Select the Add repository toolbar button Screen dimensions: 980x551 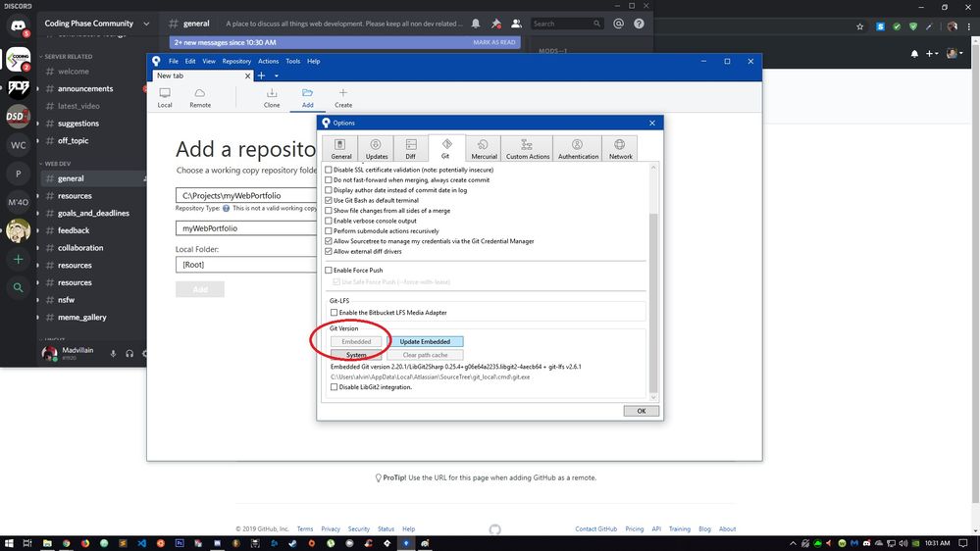coord(307,97)
